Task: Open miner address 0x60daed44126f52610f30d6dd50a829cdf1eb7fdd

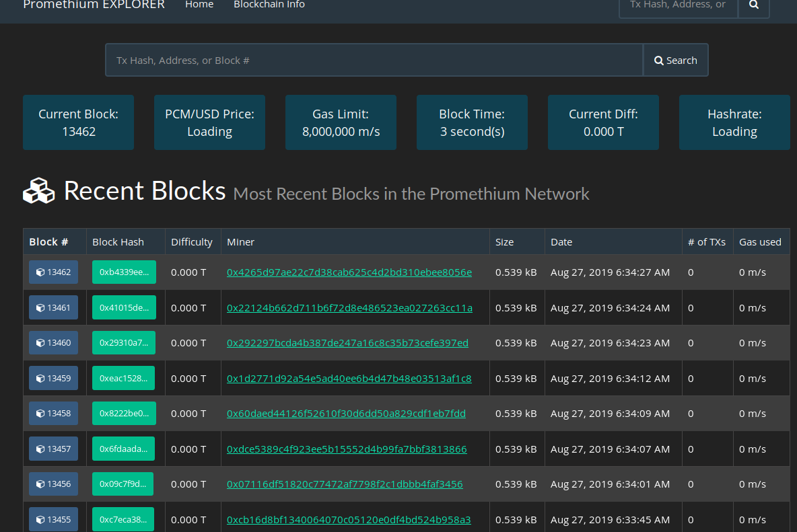Action: click(346, 413)
